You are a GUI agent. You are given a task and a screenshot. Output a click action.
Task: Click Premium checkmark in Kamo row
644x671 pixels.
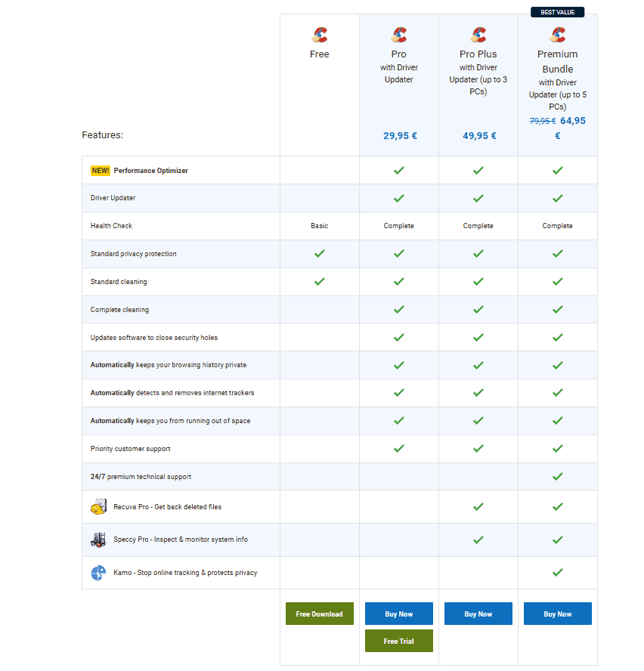click(558, 573)
